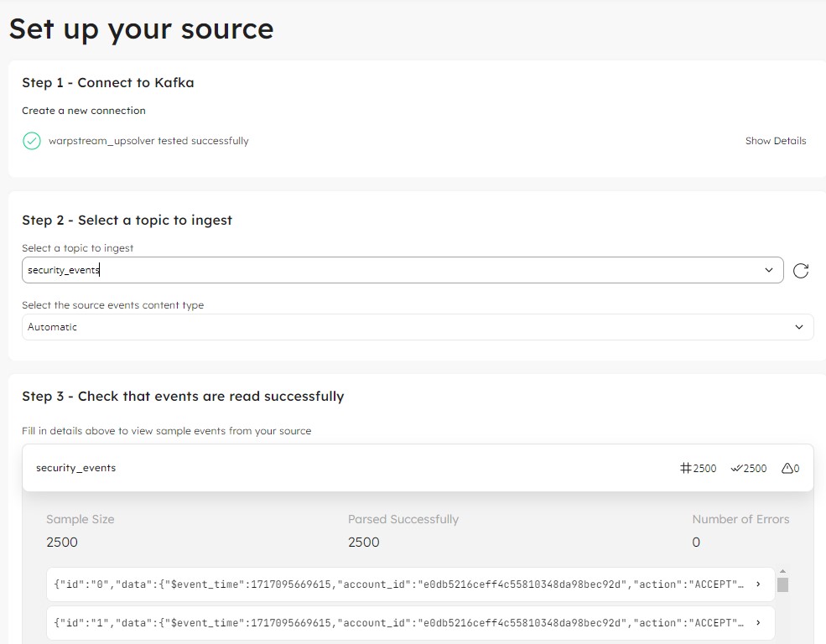Screen dimensions: 826x644
Task: Click the green success checkmark icon
Action: pyautogui.click(x=32, y=141)
